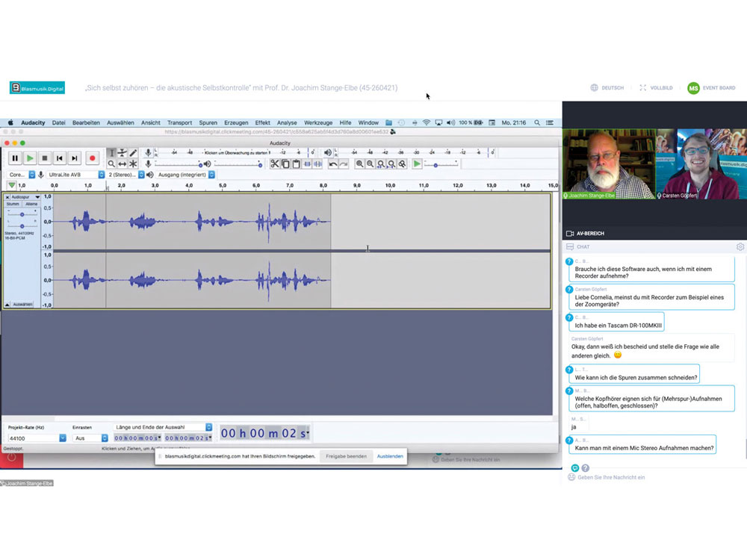Select the Time Shift tool
The image size is (747, 560).
(x=123, y=164)
